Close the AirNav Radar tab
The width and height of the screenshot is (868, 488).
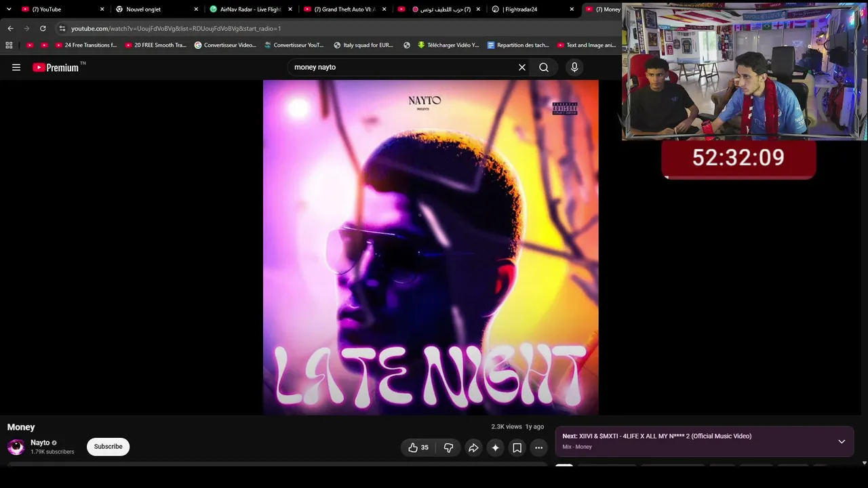pyautogui.click(x=290, y=9)
